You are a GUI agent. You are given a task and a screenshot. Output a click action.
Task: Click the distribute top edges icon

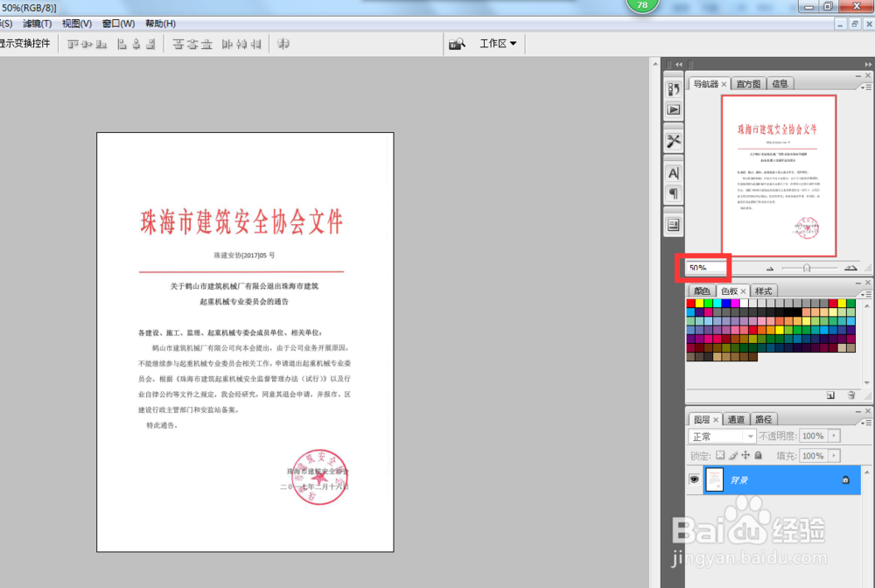click(178, 44)
